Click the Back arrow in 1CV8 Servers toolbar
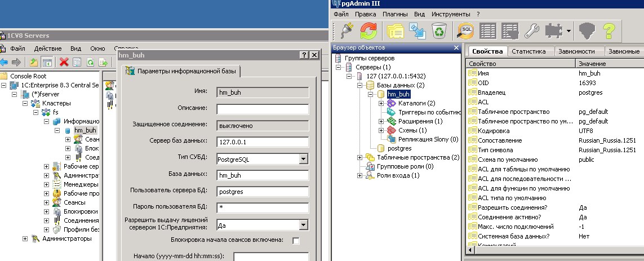Screen dimensions: 644x261 [x=4, y=62]
